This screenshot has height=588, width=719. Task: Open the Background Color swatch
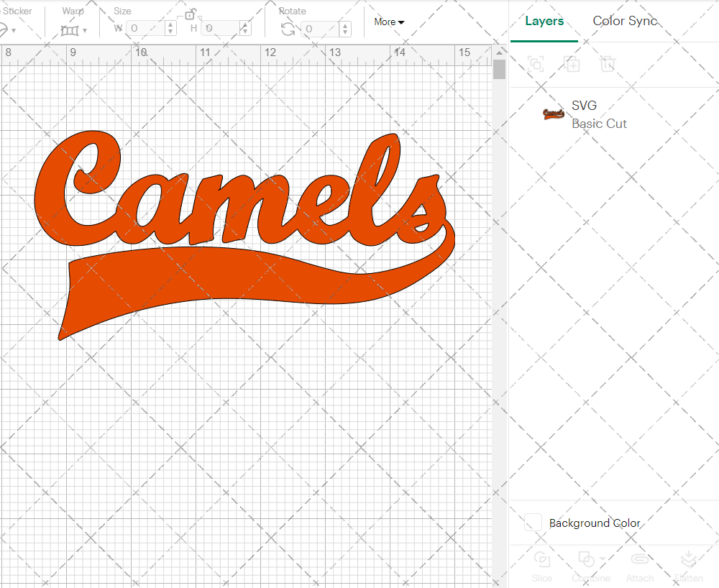(533, 523)
